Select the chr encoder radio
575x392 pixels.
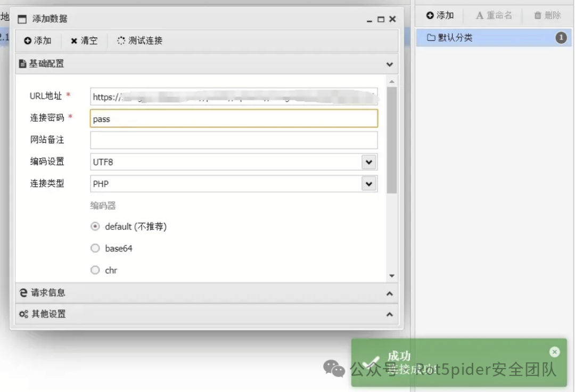[95, 270]
